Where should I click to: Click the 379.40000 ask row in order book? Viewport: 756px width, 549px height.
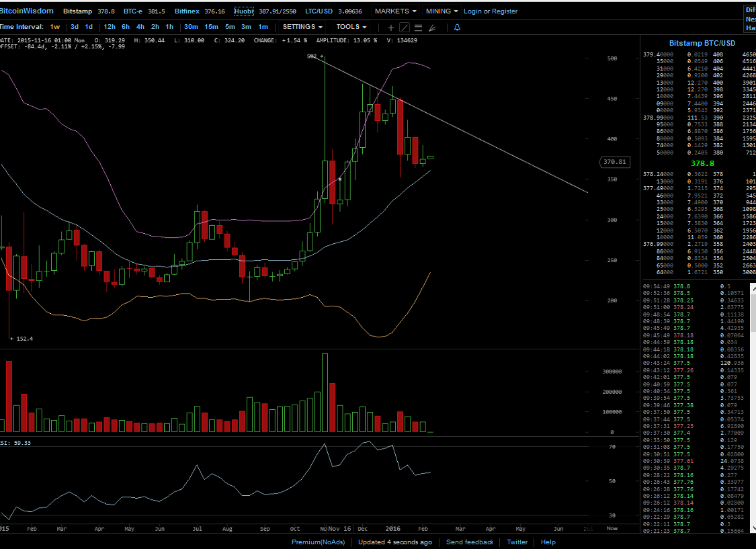[x=699, y=54]
